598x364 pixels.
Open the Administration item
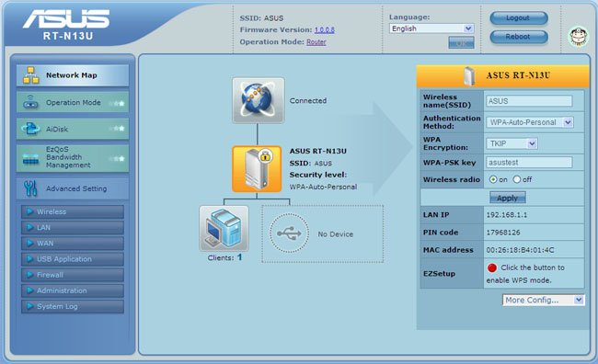(73, 290)
